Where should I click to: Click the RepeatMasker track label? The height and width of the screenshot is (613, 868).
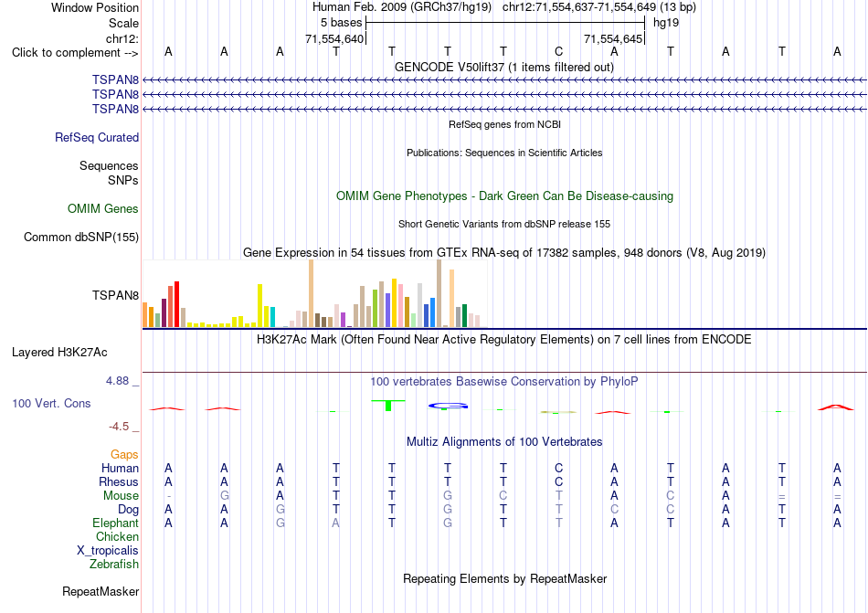pos(101,591)
